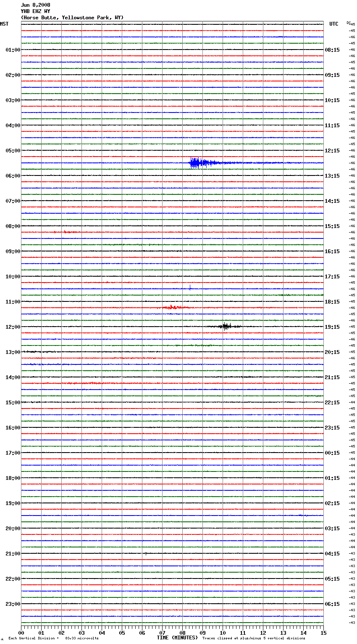Select the 15:00 MST time label

(13, 403)
